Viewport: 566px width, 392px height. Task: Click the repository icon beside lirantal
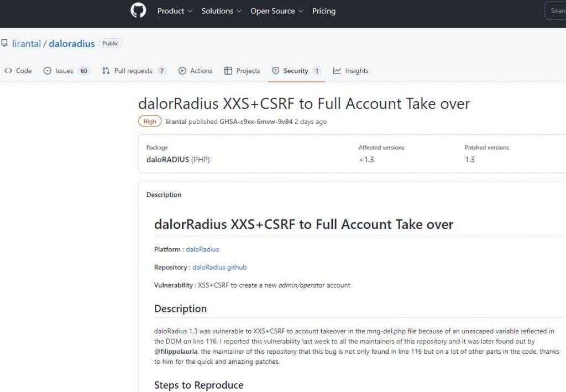pos(4,43)
